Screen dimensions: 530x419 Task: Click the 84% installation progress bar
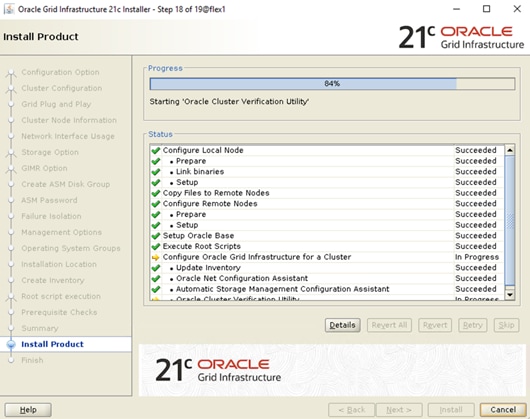[x=332, y=83]
